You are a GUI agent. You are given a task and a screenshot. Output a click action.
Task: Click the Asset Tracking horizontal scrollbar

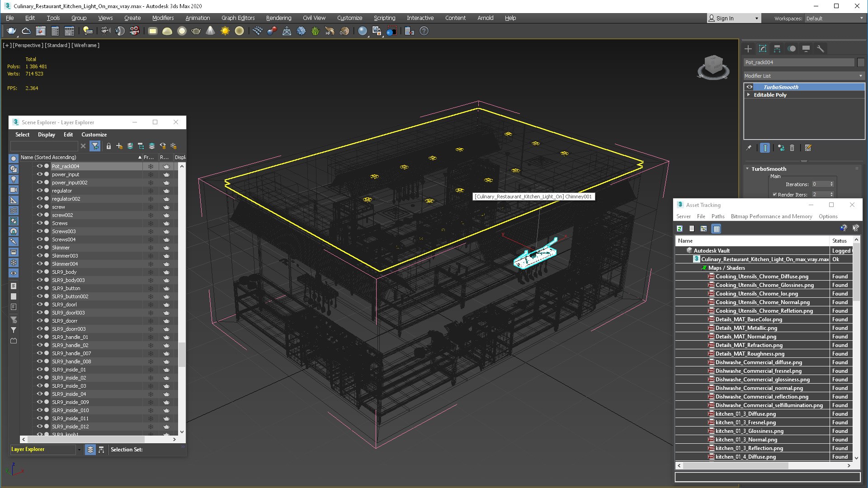coord(736,465)
